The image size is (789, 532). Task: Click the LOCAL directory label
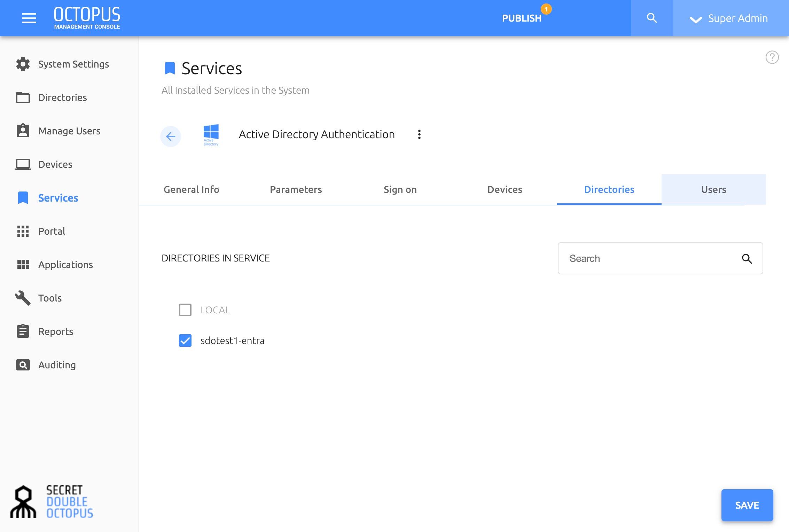pyautogui.click(x=215, y=310)
